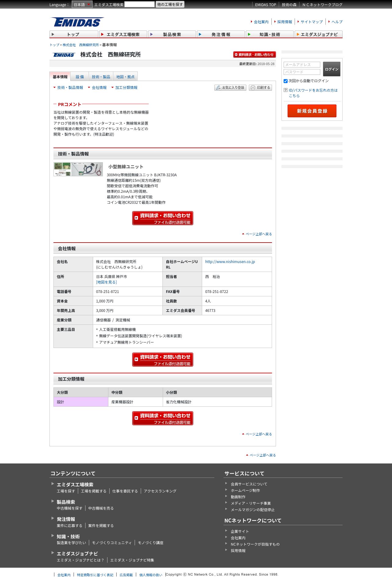This screenshot has height=582, width=392.
Task: Click 資料請求 button under the product info
Action: pyautogui.click(x=163, y=218)
